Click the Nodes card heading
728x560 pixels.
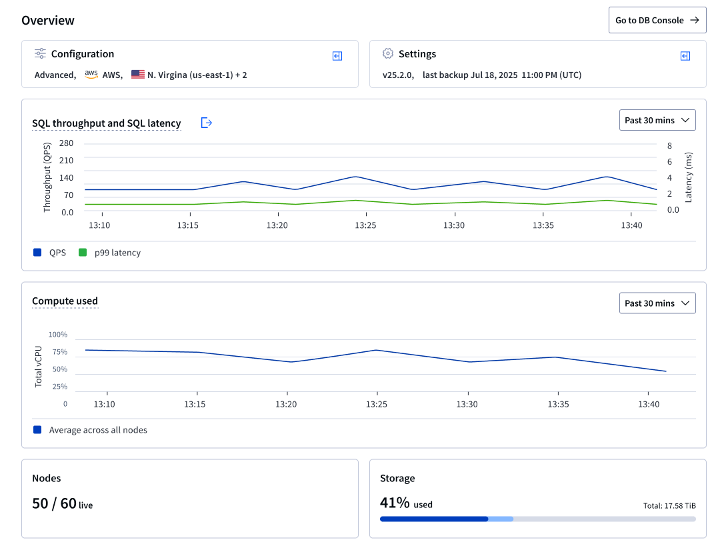coord(47,478)
